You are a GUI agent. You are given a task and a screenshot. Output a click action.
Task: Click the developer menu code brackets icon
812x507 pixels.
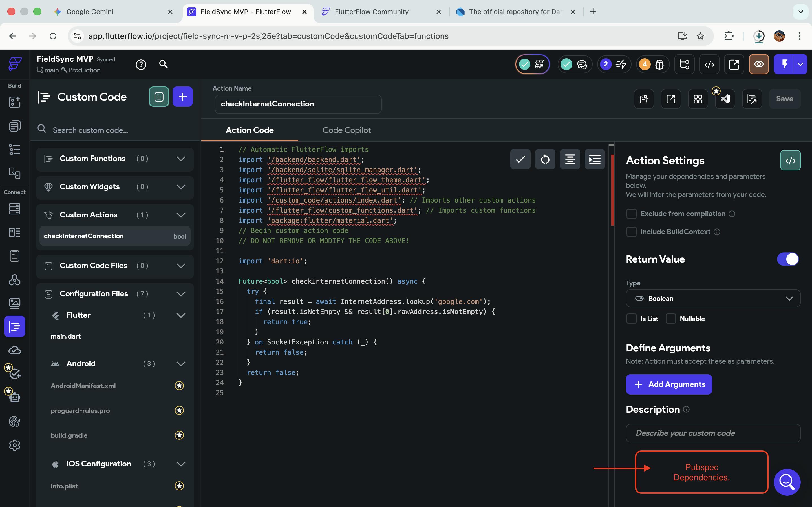[709, 64]
